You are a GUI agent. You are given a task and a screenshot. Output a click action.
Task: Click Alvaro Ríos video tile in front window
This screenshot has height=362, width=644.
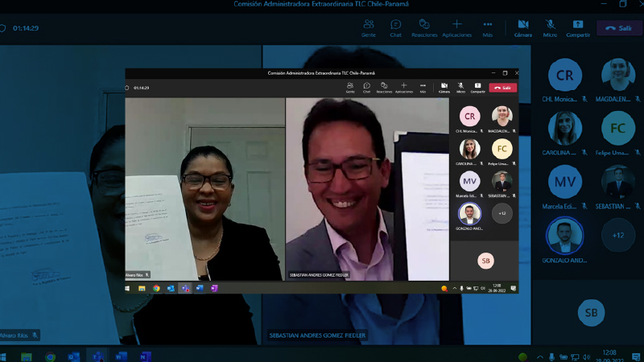pyautogui.click(x=204, y=189)
